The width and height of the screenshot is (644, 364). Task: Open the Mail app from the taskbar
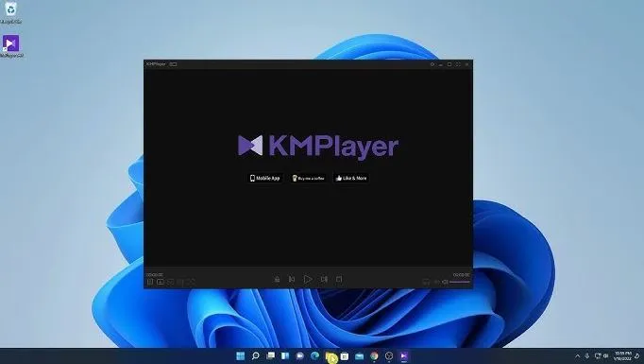360,355
